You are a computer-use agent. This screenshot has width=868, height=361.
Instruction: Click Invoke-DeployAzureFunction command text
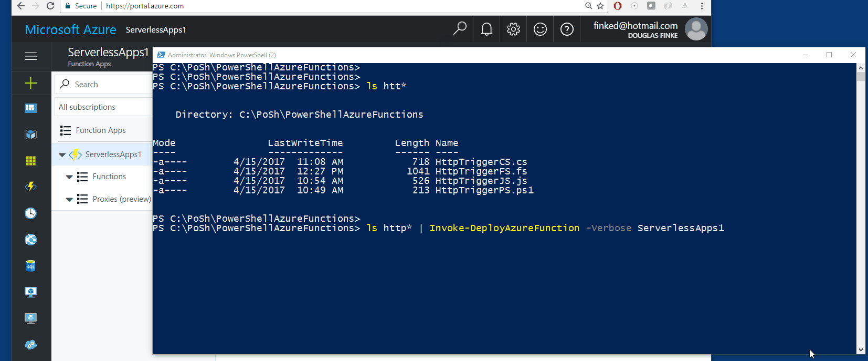504,228
